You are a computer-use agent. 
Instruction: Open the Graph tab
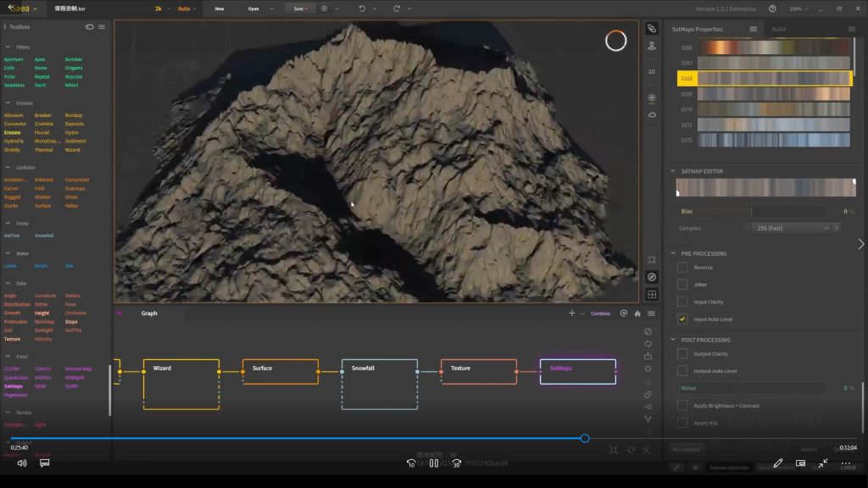[x=149, y=313]
